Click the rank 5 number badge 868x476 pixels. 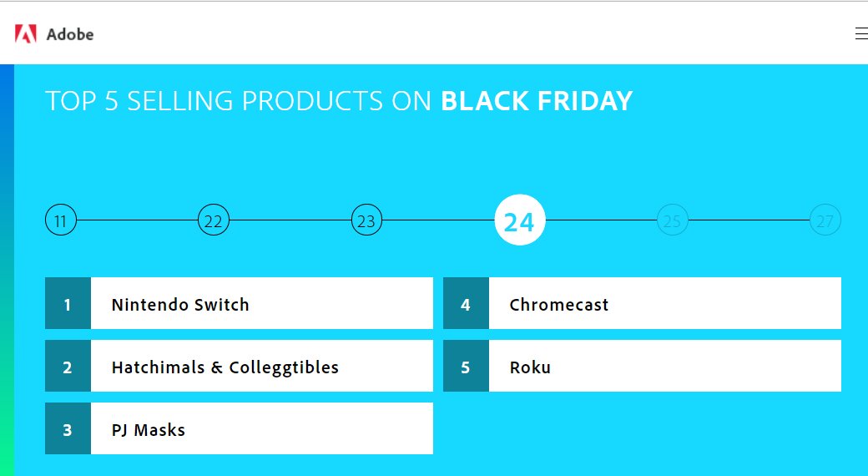(466, 366)
